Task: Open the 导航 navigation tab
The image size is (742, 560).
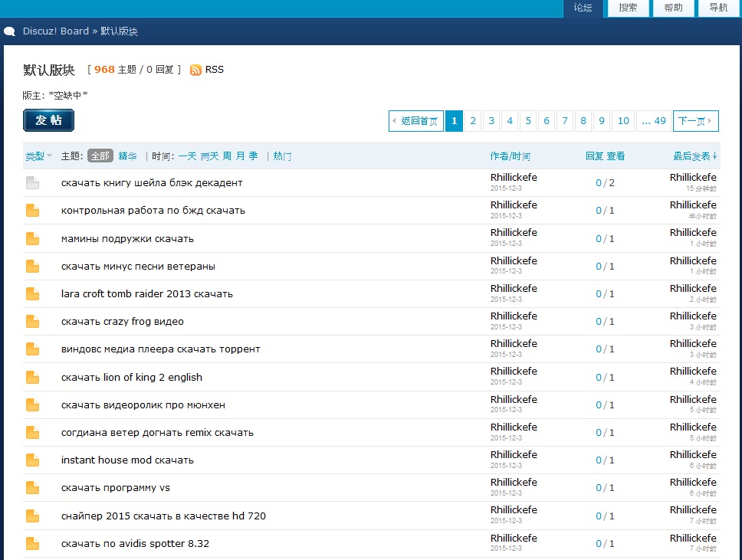Action: tap(718, 8)
